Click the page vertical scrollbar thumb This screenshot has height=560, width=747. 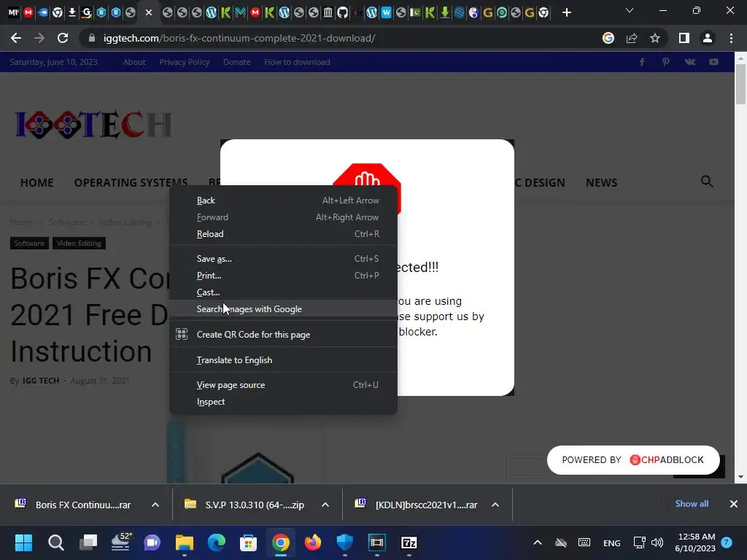[x=740, y=84]
